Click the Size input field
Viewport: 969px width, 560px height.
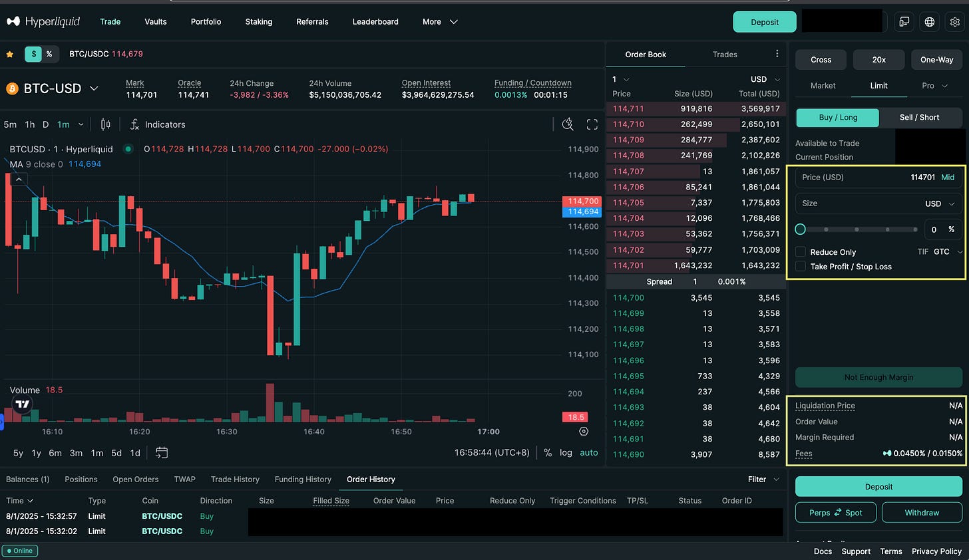(x=878, y=204)
